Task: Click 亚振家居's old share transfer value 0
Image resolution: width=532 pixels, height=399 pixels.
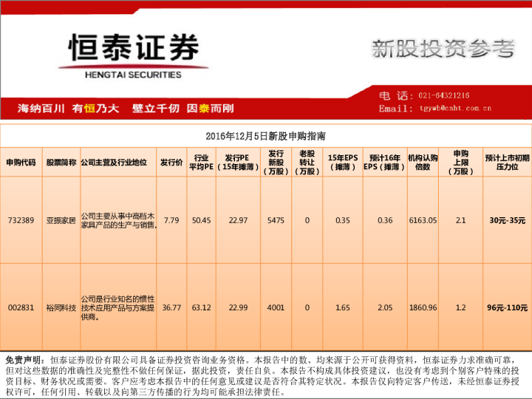Action: pyautogui.click(x=307, y=220)
